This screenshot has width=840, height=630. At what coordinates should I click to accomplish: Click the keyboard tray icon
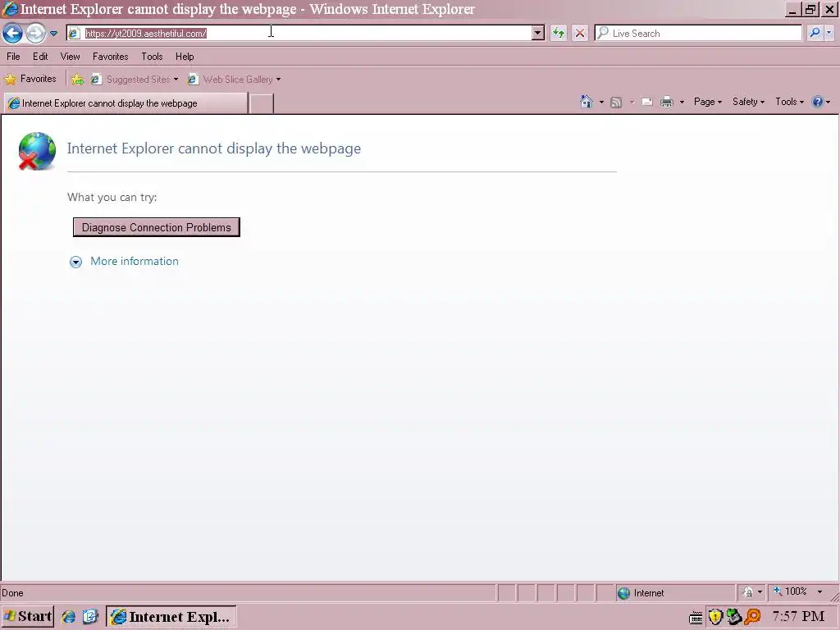[x=696, y=618]
